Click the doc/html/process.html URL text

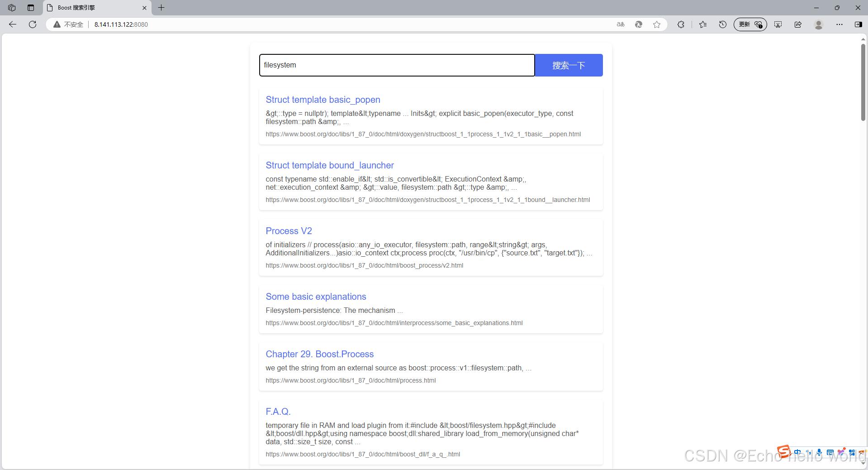tap(351, 380)
